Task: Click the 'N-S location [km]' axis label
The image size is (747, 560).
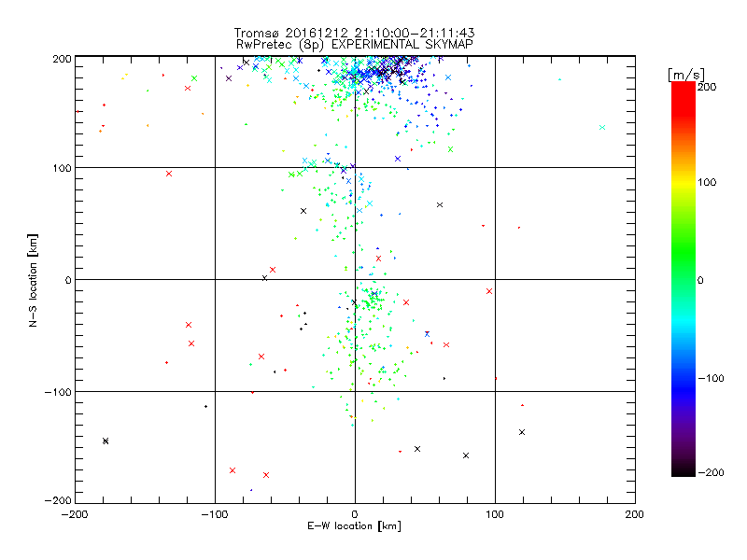Action: tap(33, 281)
